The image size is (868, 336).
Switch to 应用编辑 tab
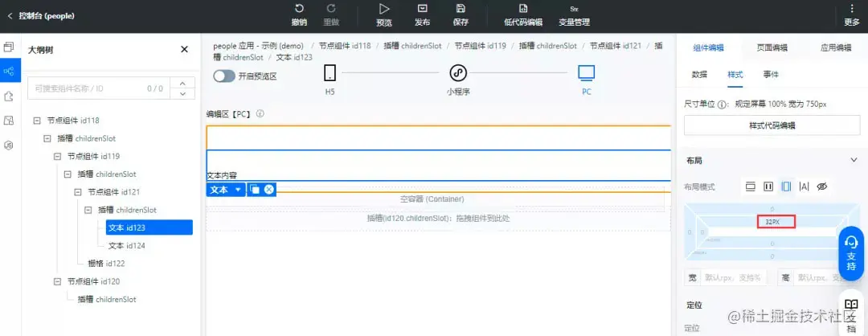(835, 47)
